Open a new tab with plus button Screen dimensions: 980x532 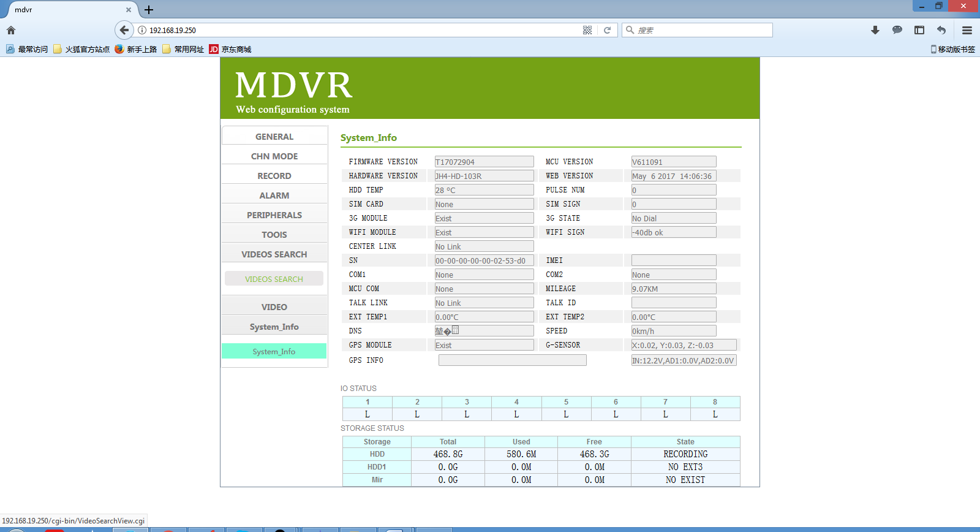149,10
